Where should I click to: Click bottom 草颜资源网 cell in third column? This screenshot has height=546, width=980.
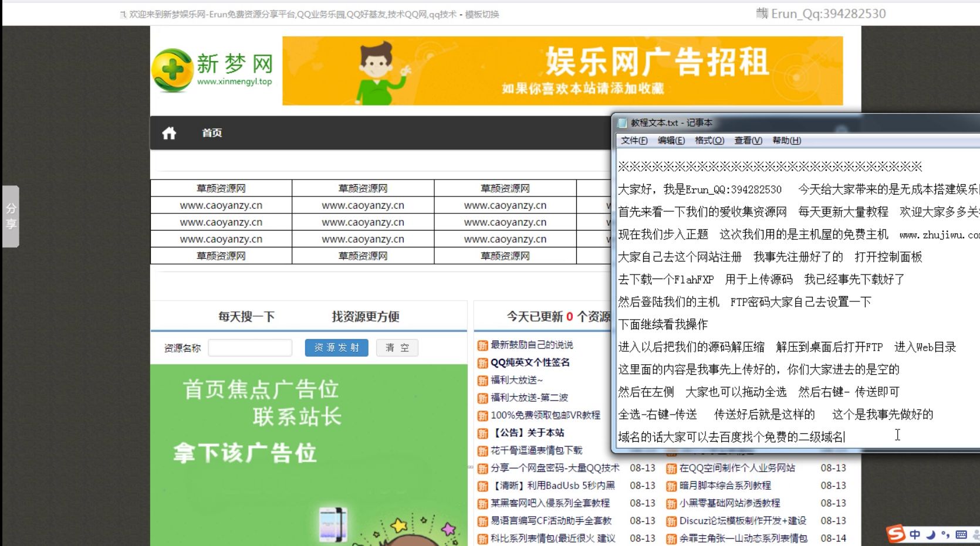tap(505, 256)
